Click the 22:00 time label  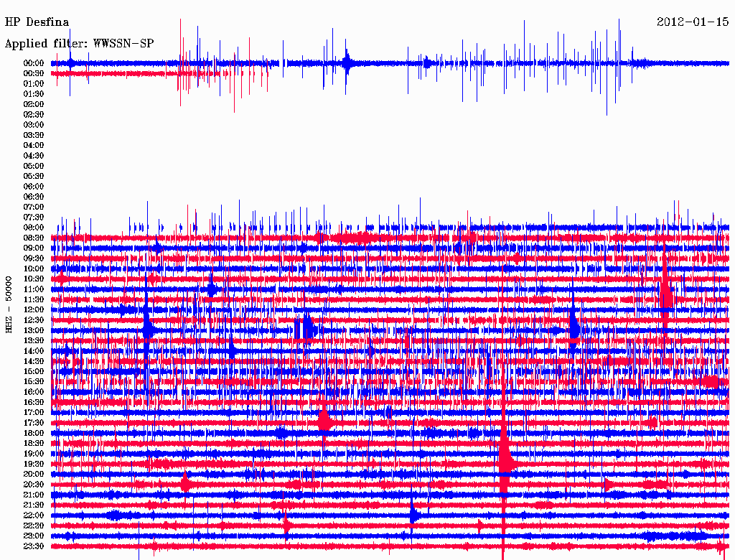[x=34, y=515]
